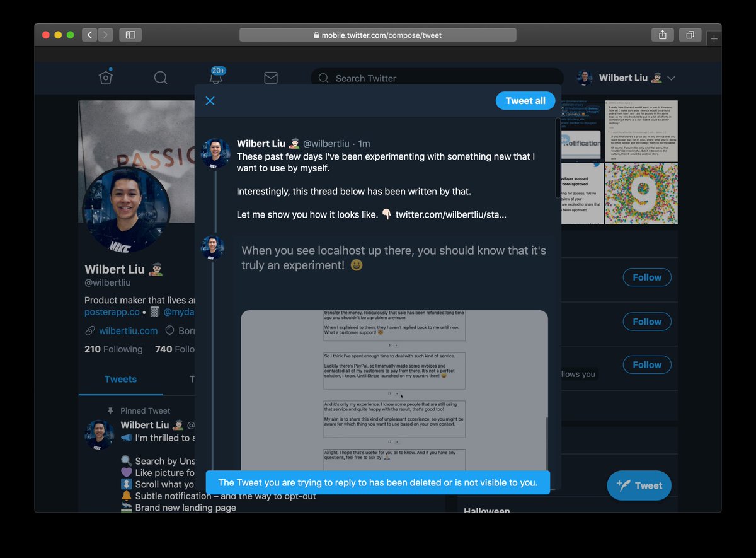756x558 pixels.
Task: Open wilbertliu.com profile link
Action: pyautogui.click(x=129, y=330)
